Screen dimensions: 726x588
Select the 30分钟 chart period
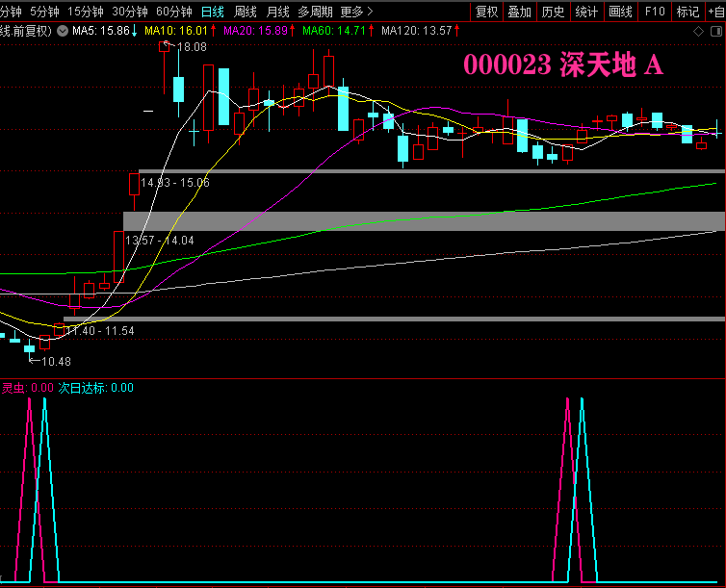[x=130, y=12]
